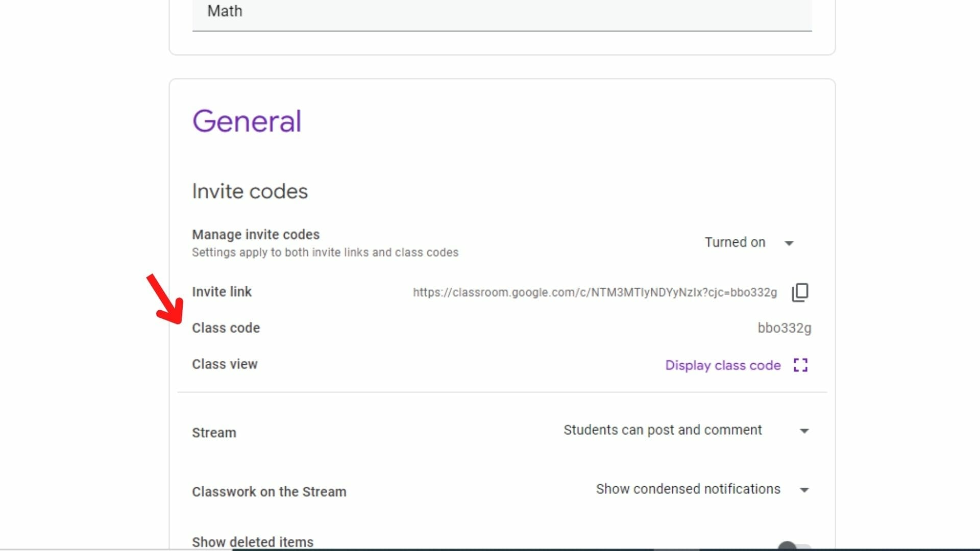The width and height of the screenshot is (980, 551).
Task: Click the copy-to-clipboard symbol for the link
Action: coord(799,292)
